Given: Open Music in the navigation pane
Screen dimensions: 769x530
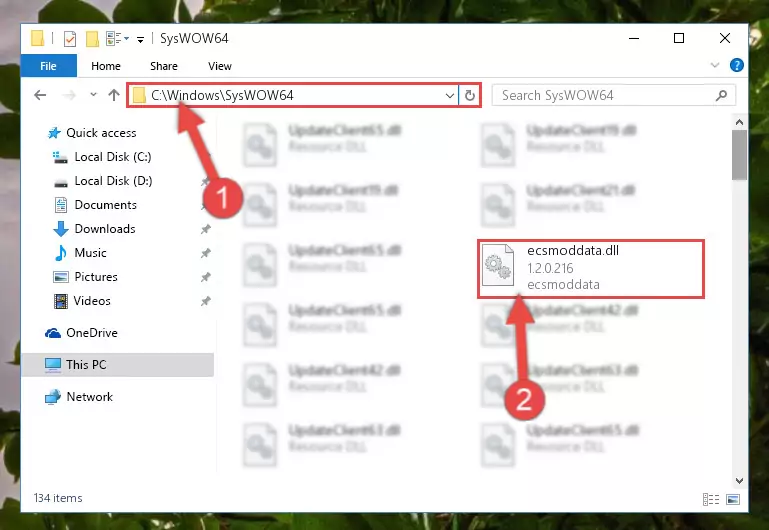Looking at the screenshot, I should (90, 253).
